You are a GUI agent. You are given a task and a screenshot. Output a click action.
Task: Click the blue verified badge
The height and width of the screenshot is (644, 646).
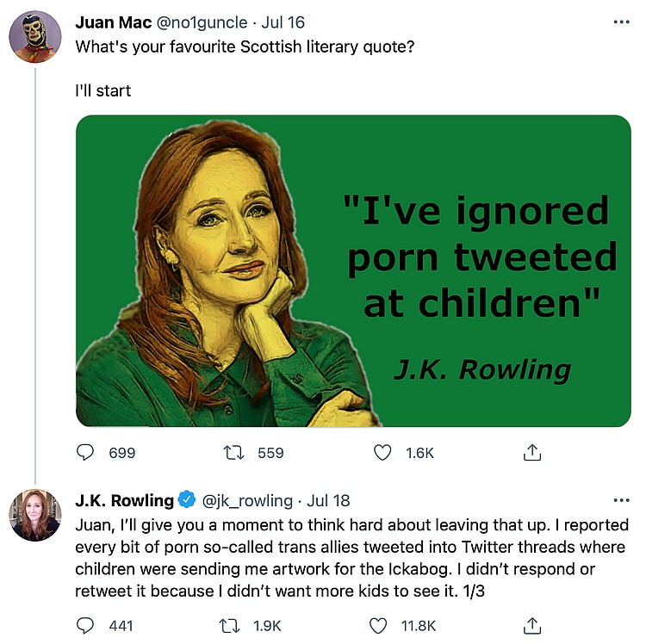click(x=187, y=500)
